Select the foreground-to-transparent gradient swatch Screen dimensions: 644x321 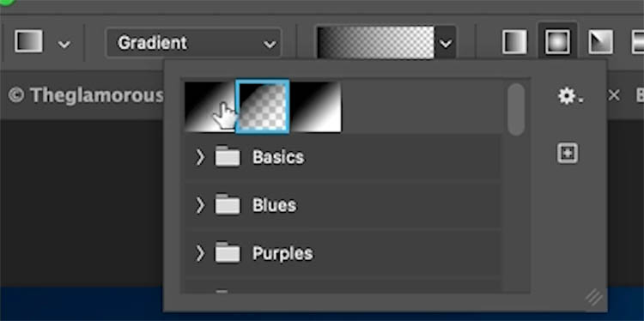(x=263, y=106)
